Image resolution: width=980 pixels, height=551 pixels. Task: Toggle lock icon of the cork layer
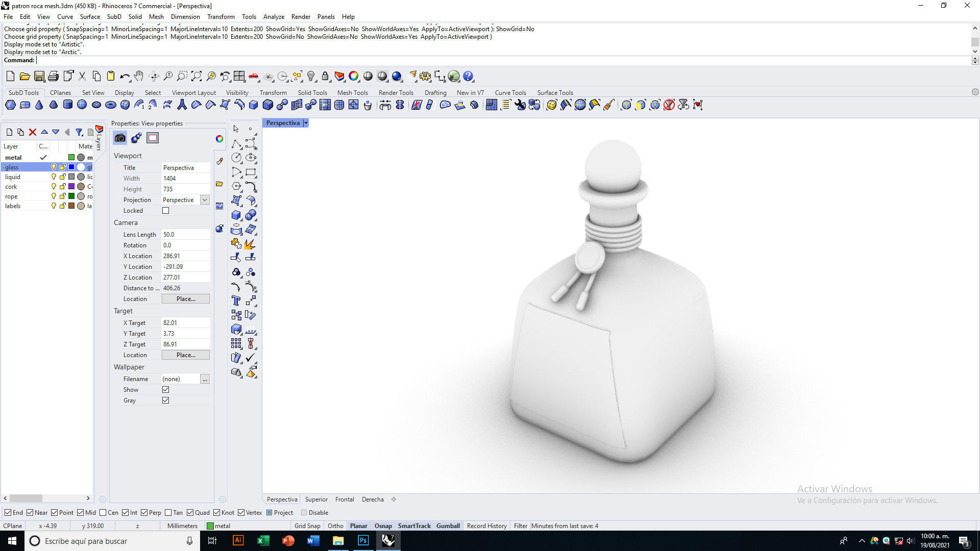[x=62, y=187]
